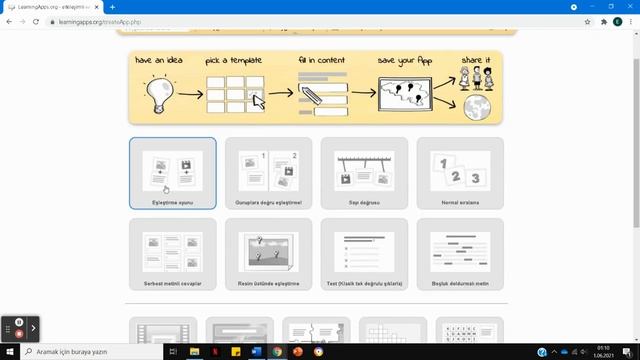Close the LearningApps.org tab
This screenshot has height=360, width=640.
coord(97,7)
